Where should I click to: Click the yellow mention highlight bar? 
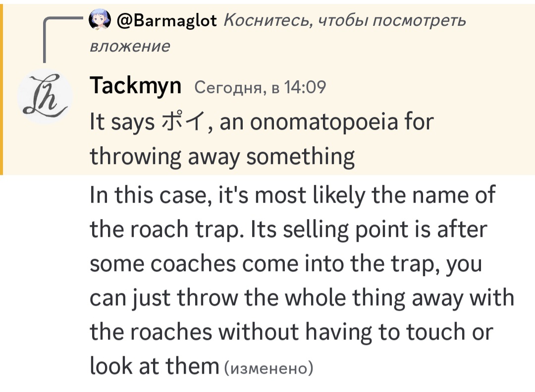(x=1, y=87)
